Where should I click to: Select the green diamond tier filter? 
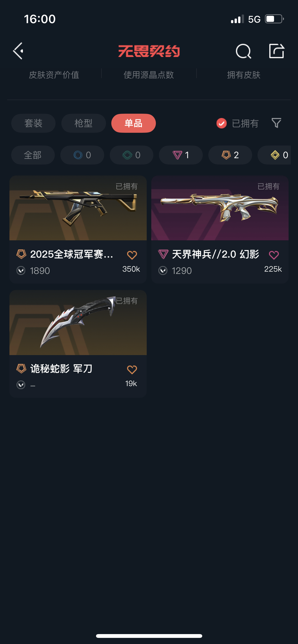(x=132, y=155)
